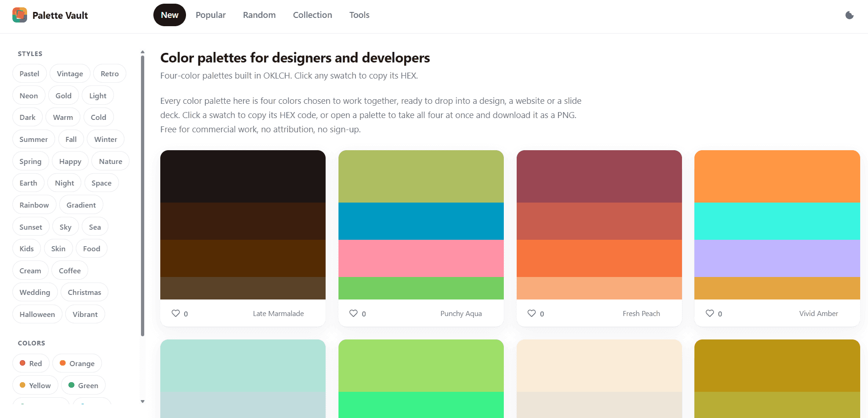The height and width of the screenshot is (418, 868).
Task: Select the Wedding chip
Action: pyautogui.click(x=35, y=292)
